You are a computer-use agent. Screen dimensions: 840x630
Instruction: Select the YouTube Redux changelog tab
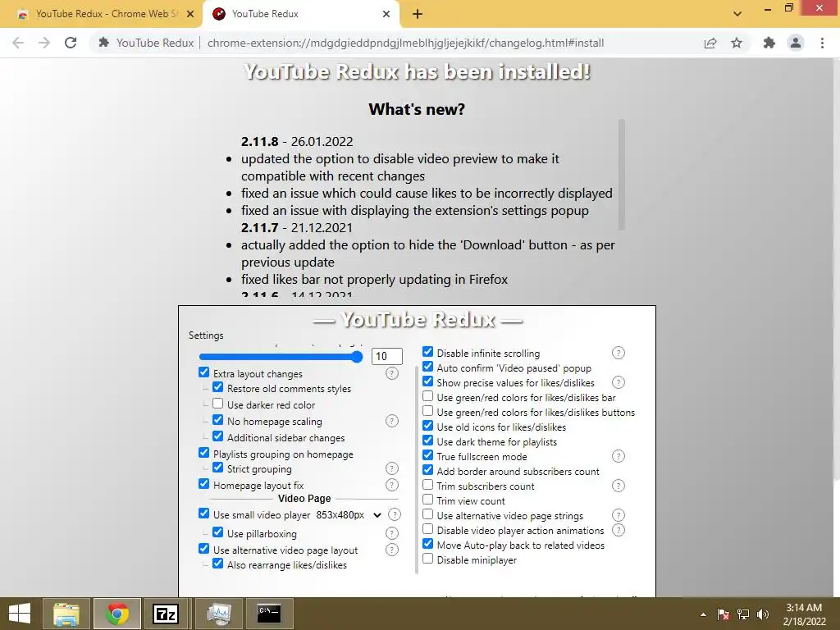coord(300,14)
